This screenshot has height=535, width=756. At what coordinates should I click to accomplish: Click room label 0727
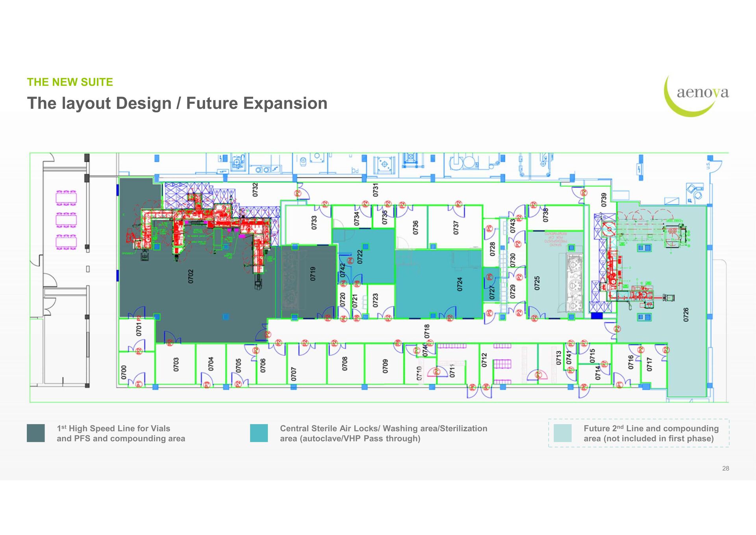(492, 292)
